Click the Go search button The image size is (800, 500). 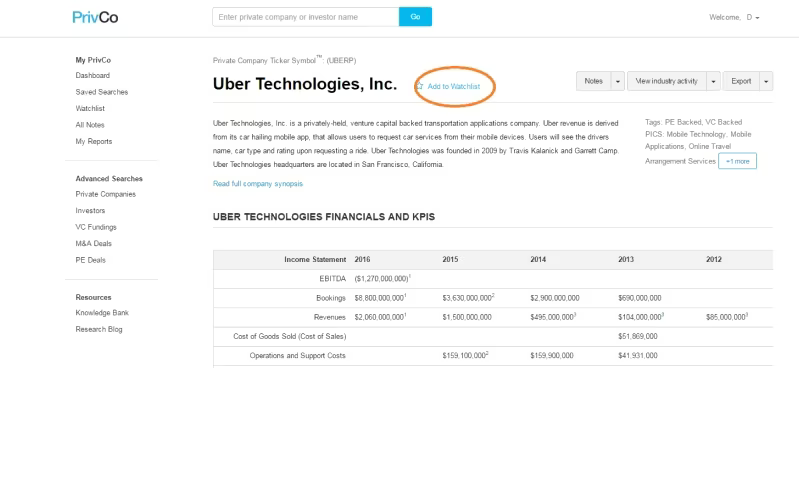click(x=415, y=17)
